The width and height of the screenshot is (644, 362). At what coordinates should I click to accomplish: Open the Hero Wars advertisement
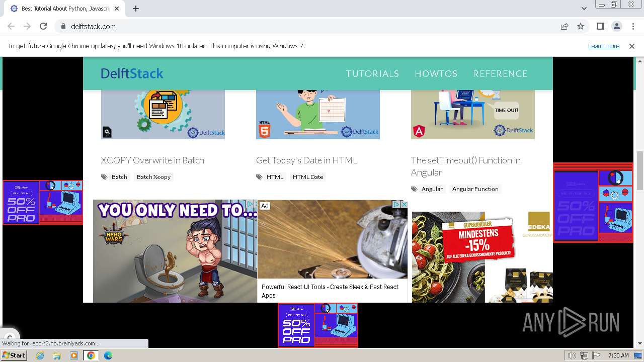(x=175, y=251)
